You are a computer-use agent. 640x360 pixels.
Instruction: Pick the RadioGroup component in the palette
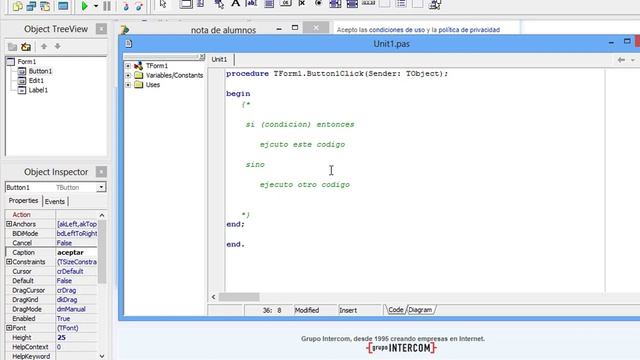point(401,4)
